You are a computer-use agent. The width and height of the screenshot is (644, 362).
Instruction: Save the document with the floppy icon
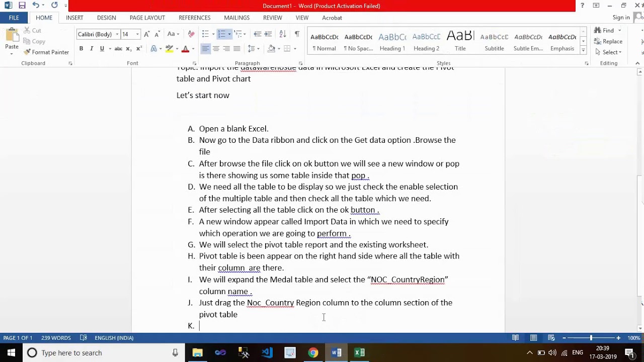point(22,6)
